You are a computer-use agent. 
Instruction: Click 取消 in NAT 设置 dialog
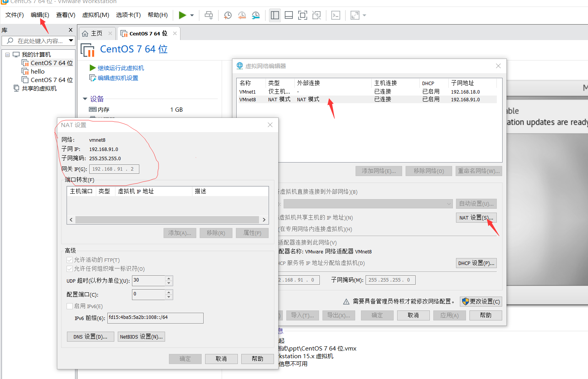click(221, 359)
